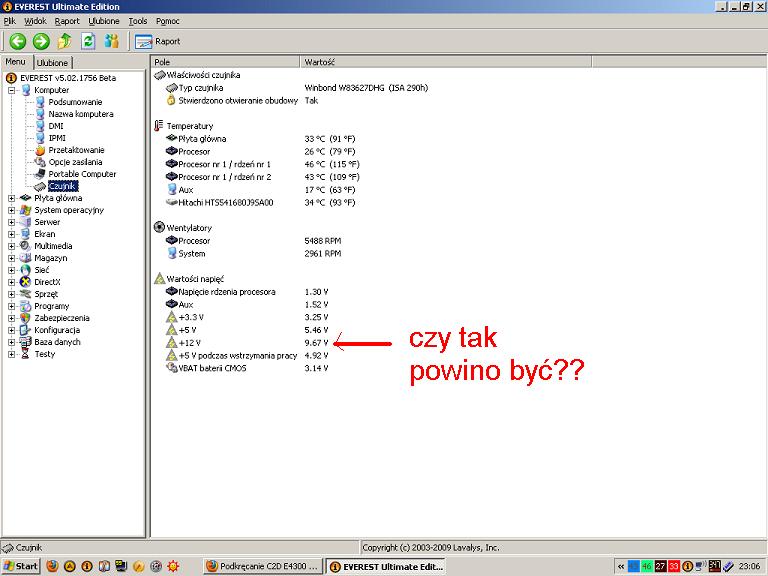Image resolution: width=768 pixels, height=576 pixels.
Task: Select Przetaktowanie tree item
Action: [76, 150]
